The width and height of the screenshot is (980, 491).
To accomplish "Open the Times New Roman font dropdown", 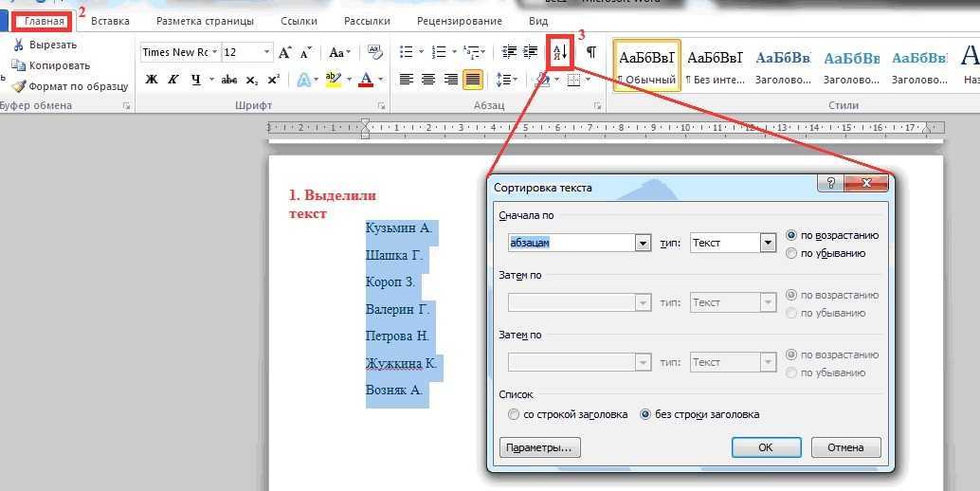I will 215,52.
